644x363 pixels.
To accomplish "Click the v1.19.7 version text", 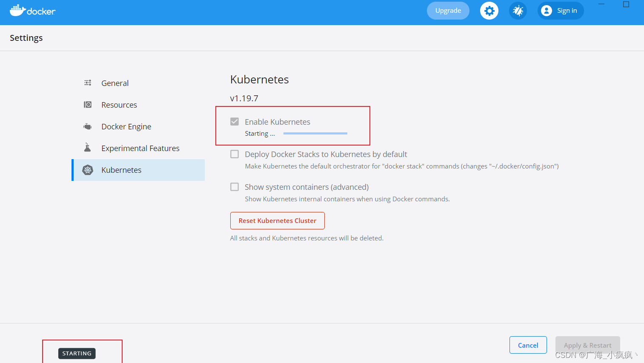I will [244, 98].
